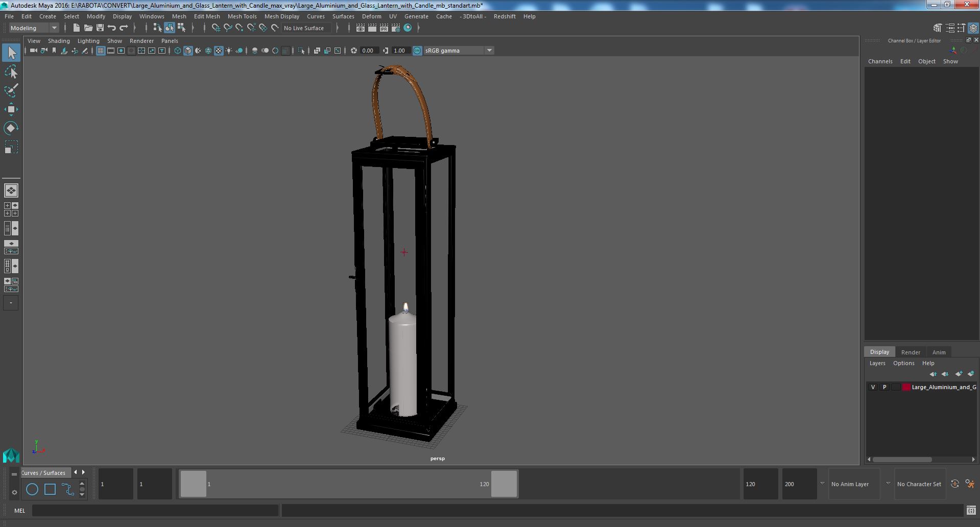Open the Edit Mesh menu

pos(207,16)
